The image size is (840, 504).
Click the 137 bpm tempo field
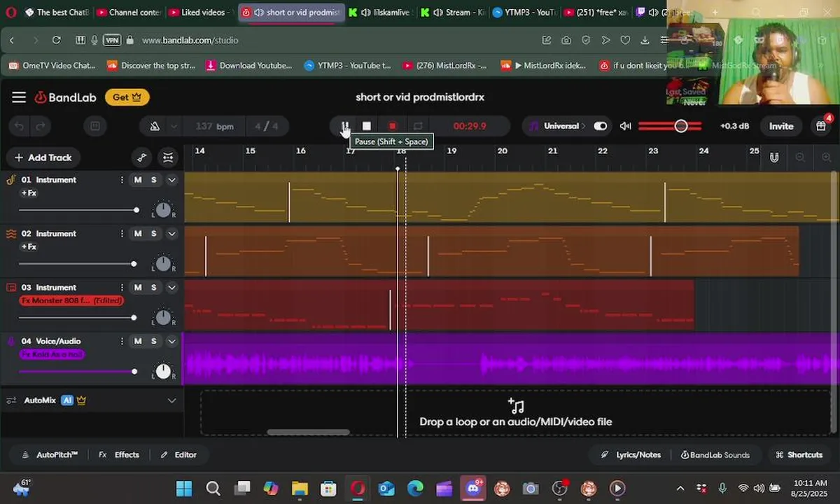215,126
